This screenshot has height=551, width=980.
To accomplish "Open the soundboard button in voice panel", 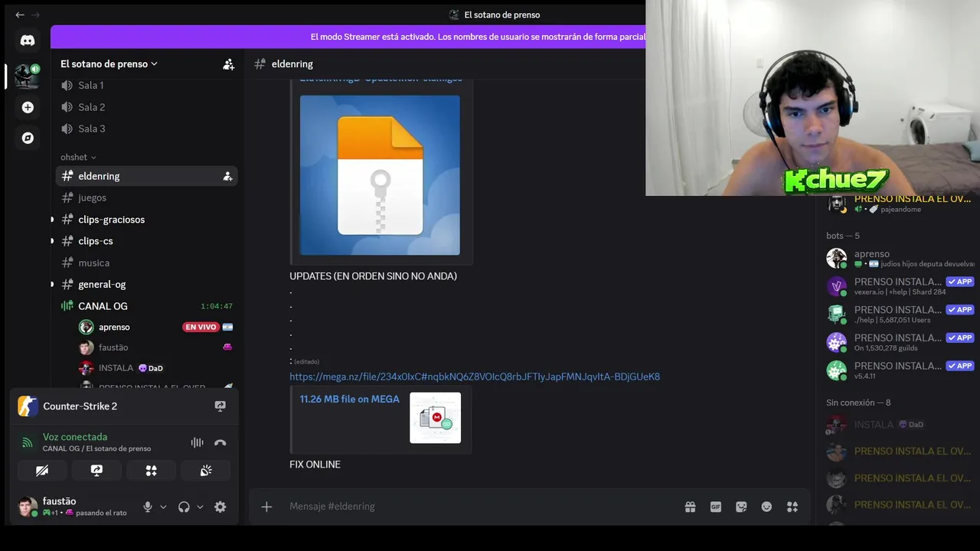I will 206,471.
